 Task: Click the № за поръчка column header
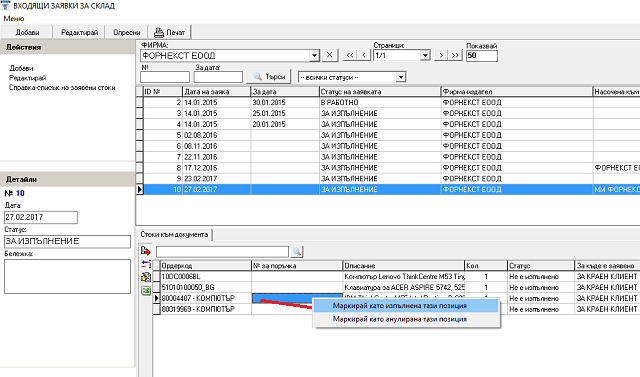coord(297,266)
